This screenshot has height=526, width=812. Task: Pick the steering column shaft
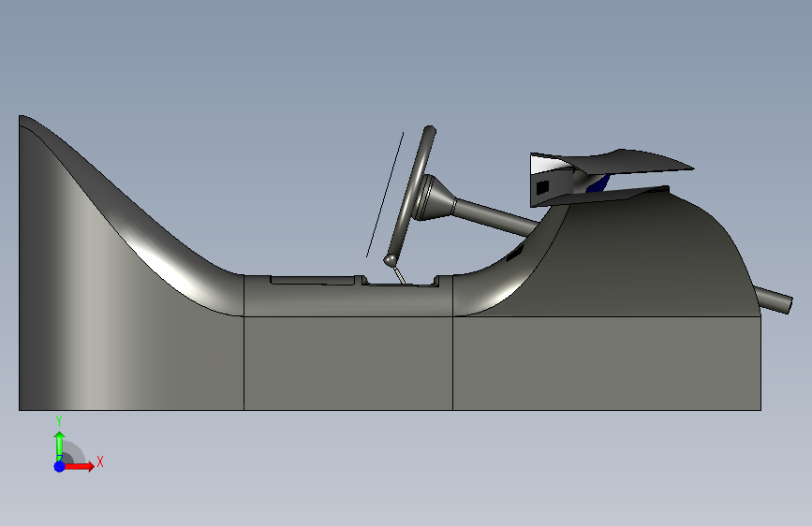click(x=495, y=216)
